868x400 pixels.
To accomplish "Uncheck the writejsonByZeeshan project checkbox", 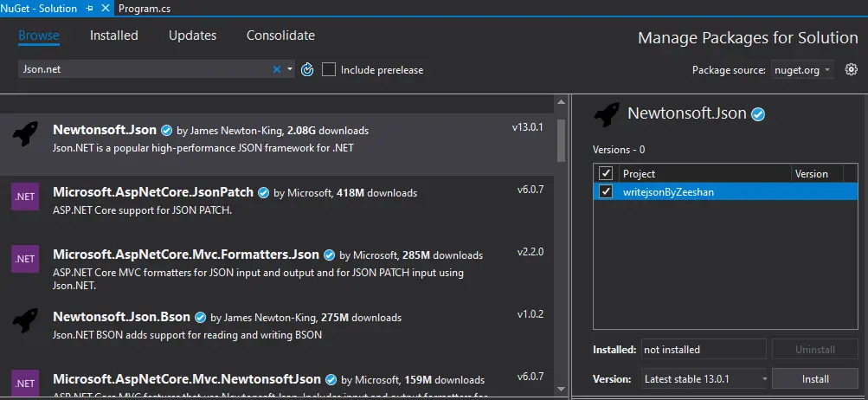I will pyautogui.click(x=606, y=191).
